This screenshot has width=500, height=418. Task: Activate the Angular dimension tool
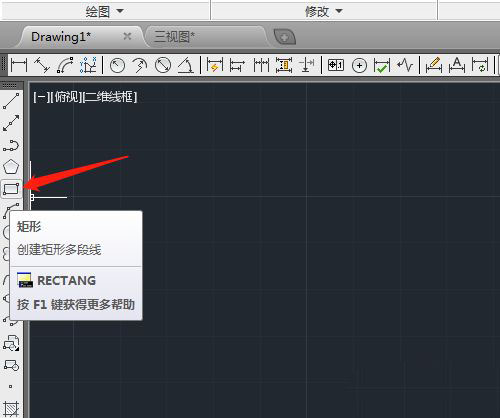(186, 65)
